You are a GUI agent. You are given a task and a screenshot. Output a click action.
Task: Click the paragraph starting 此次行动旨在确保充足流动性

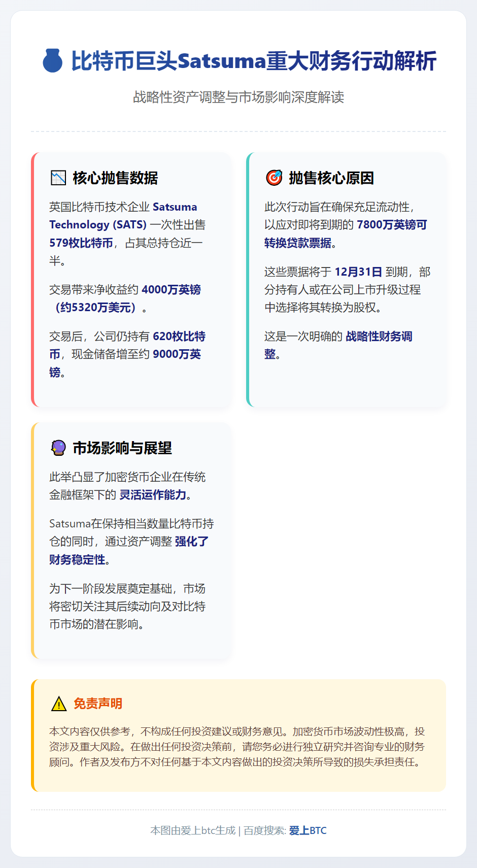[346, 224]
